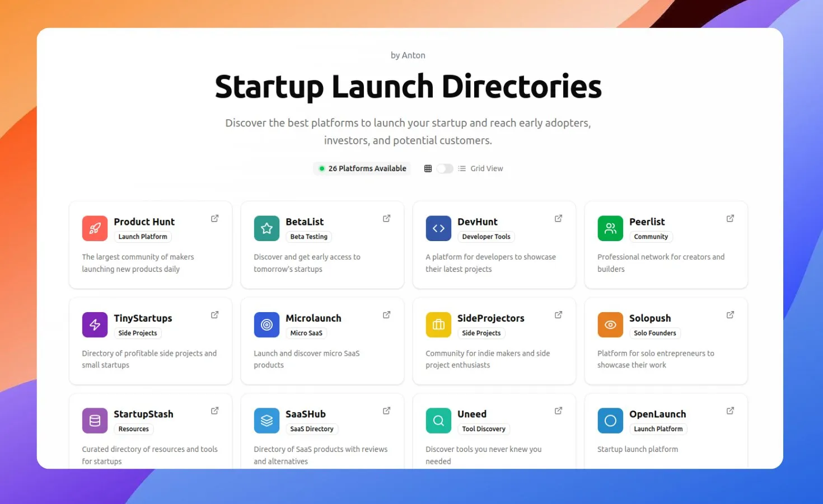
Task: Click the Uneed card title
Action: (x=472, y=414)
